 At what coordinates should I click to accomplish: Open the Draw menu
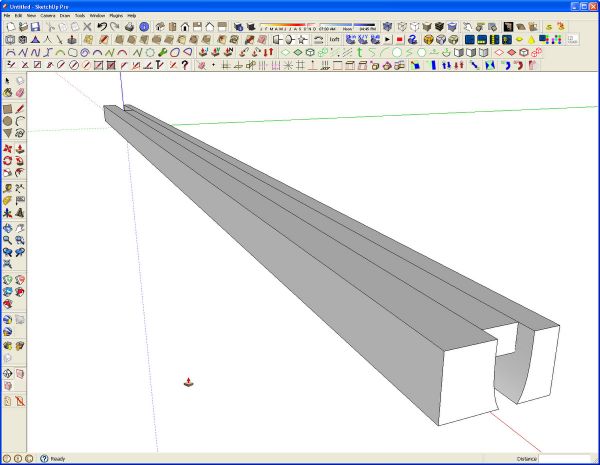pyautogui.click(x=65, y=16)
